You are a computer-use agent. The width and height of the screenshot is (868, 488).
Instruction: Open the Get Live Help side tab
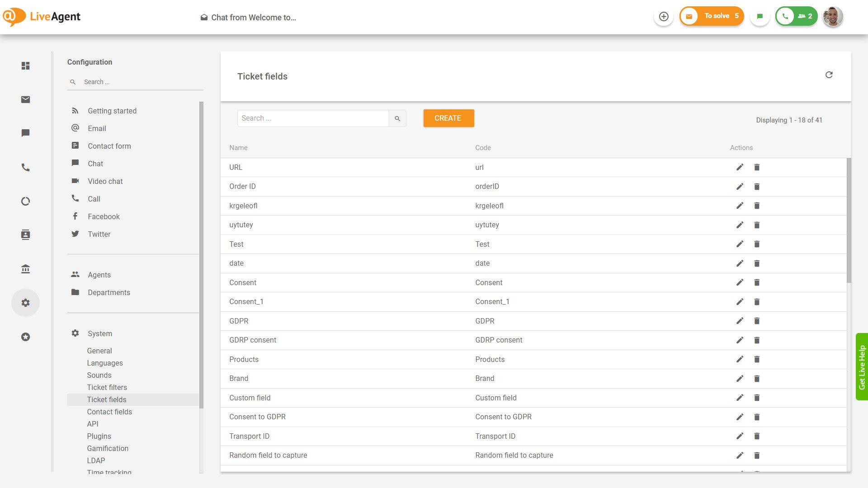coord(862,366)
